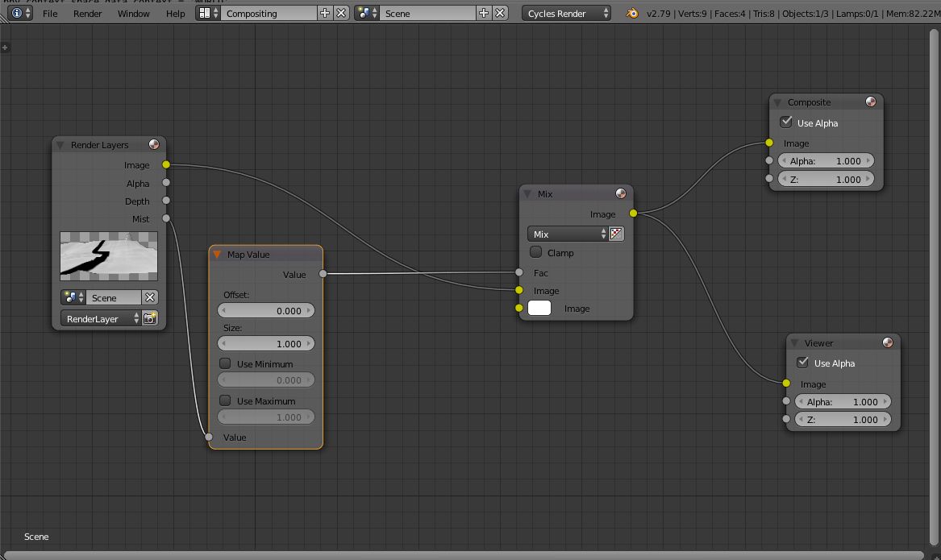
Task: Click the Mix node Fac input socket
Action: (519, 272)
